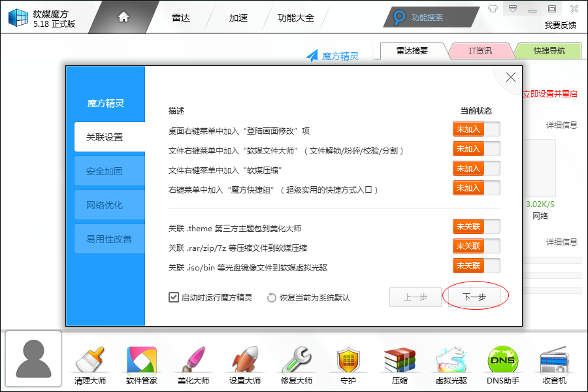Open 虚拟光驱 disc icon
Viewport: 588px width, 392px height.
(x=451, y=359)
